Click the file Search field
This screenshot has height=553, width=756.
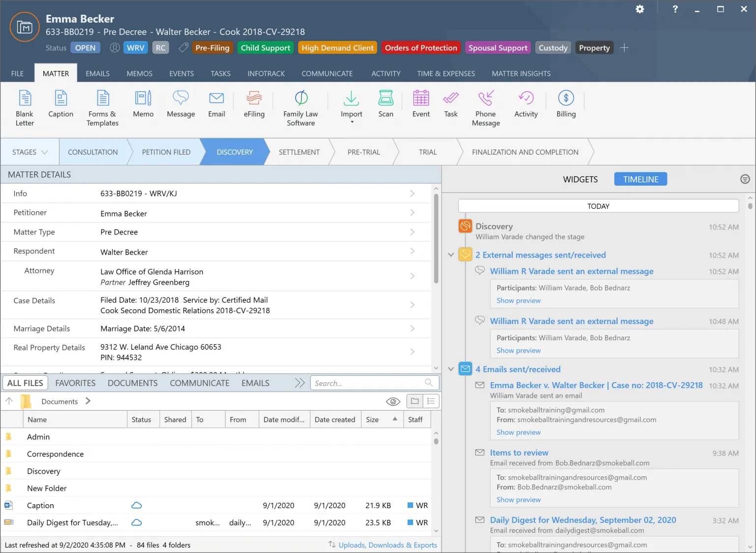375,383
